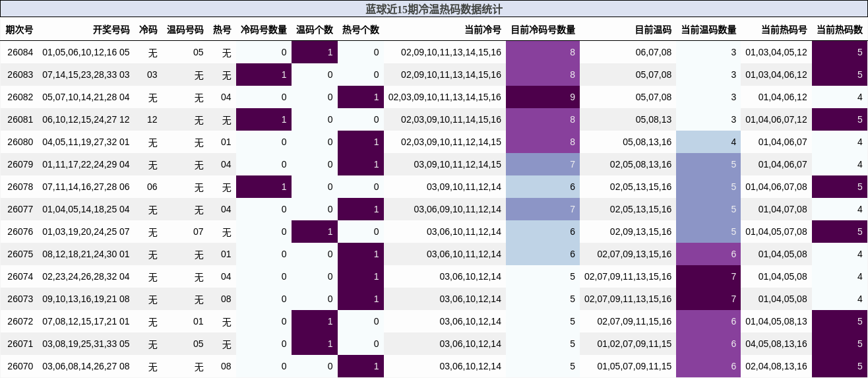The height and width of the screenshot is (378, 868).
Task: Click period number 26074
Action: pos(20,276)
